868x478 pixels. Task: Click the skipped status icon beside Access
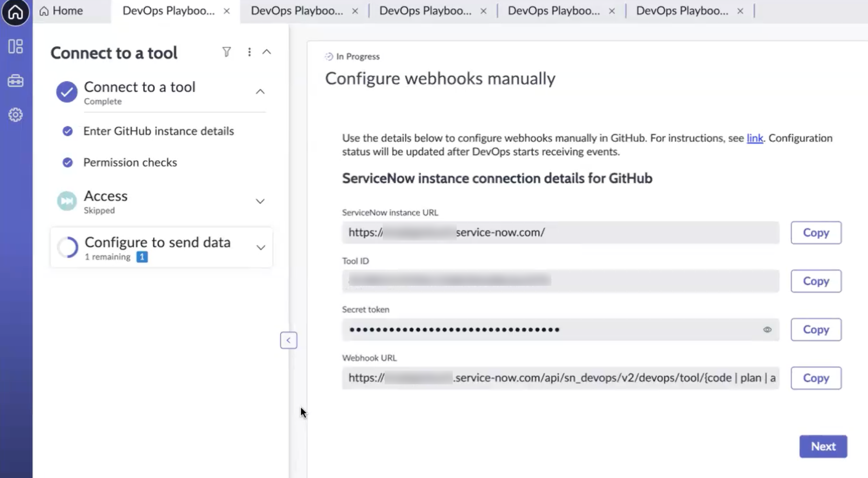[x=67, y=201]
